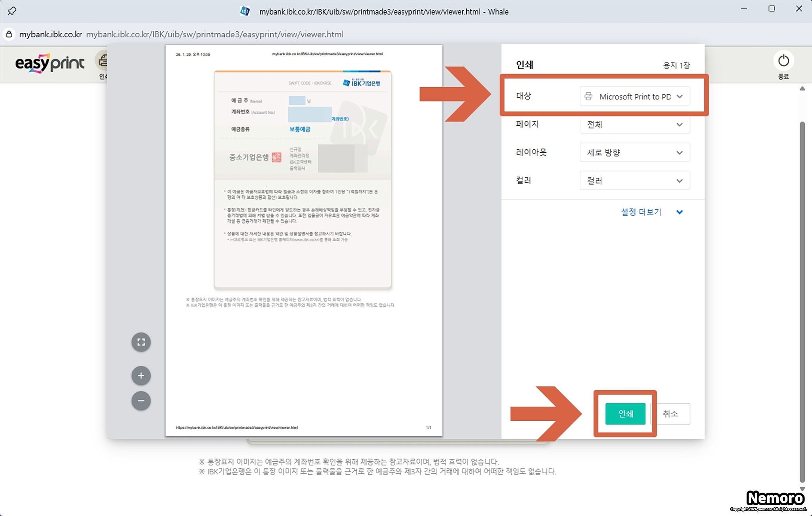The width and height of the screenshot is (812, 516).
Task: Click the lock site info icon
Action: [9, 34]
